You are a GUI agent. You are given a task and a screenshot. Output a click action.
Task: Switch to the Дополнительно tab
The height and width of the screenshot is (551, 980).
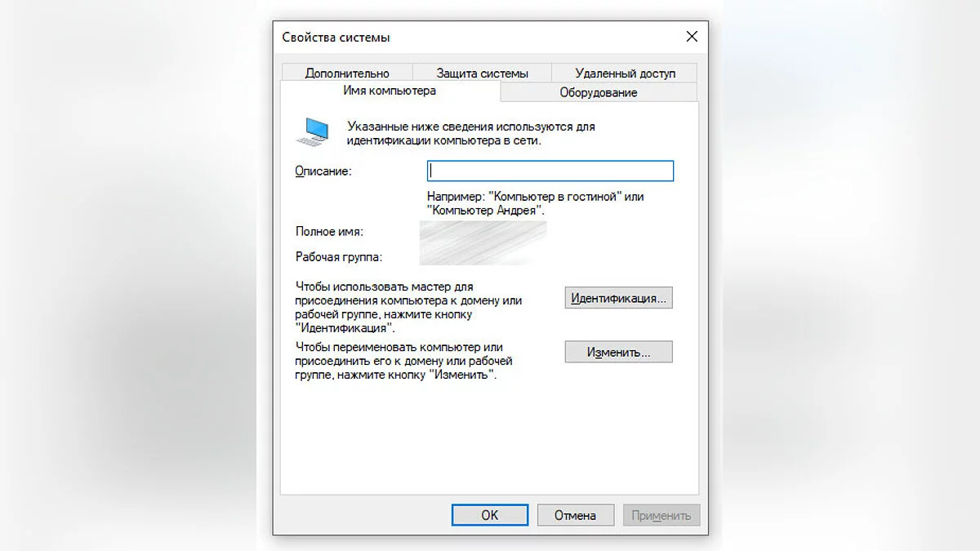[347, 73]
